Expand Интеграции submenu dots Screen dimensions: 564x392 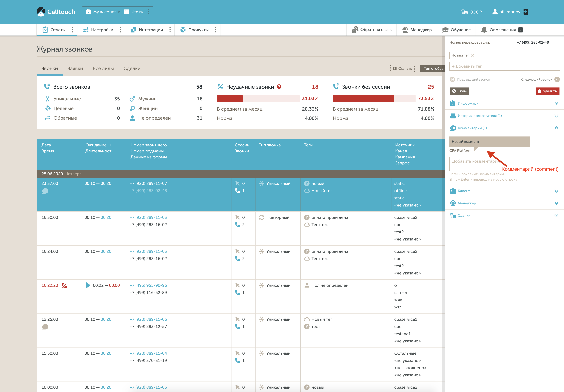pos(170,30)
